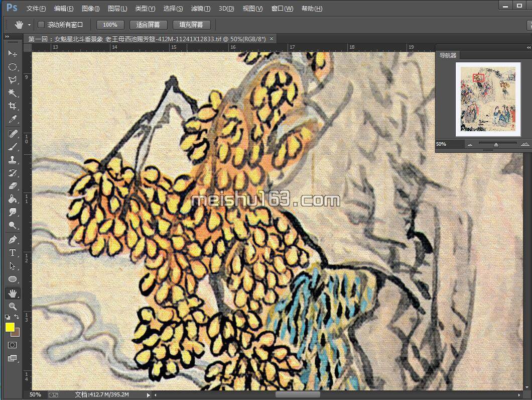532x400 pixels.
Task: Enable 滚动所有窗口 checkbox
Action: [41, 25]
